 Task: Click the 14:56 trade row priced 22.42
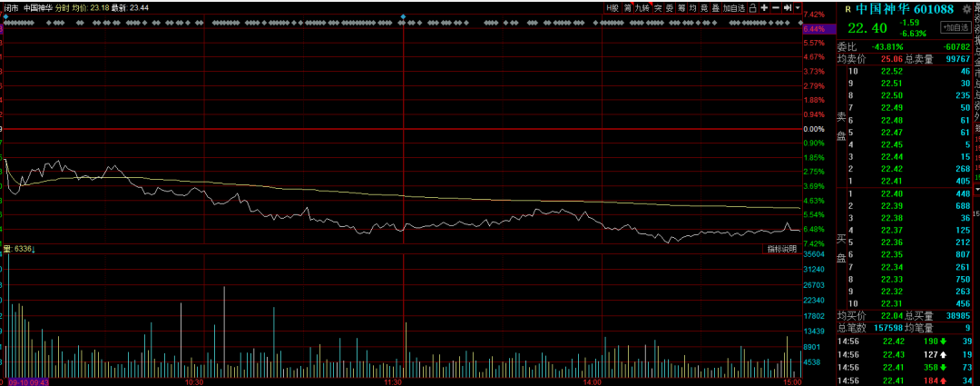tap(905, 341)
